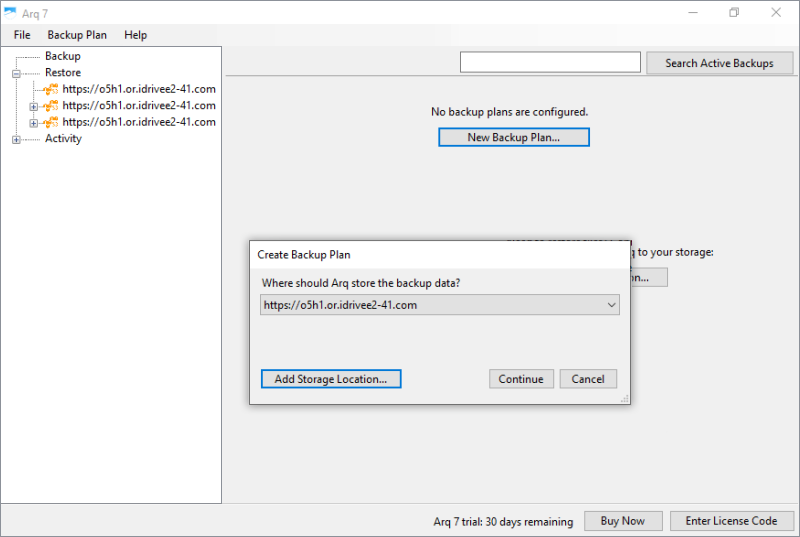Expand the Activity tree node

[16, 139]
